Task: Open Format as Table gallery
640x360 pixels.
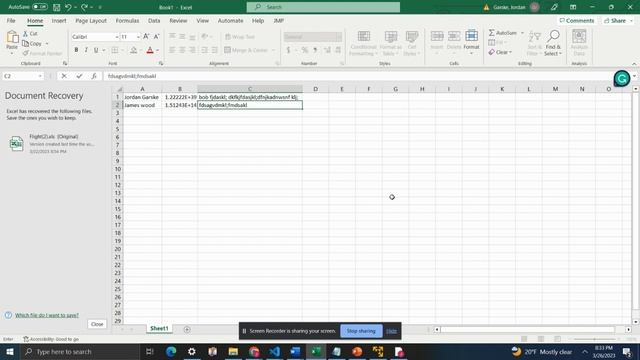Action: [391, 43]
